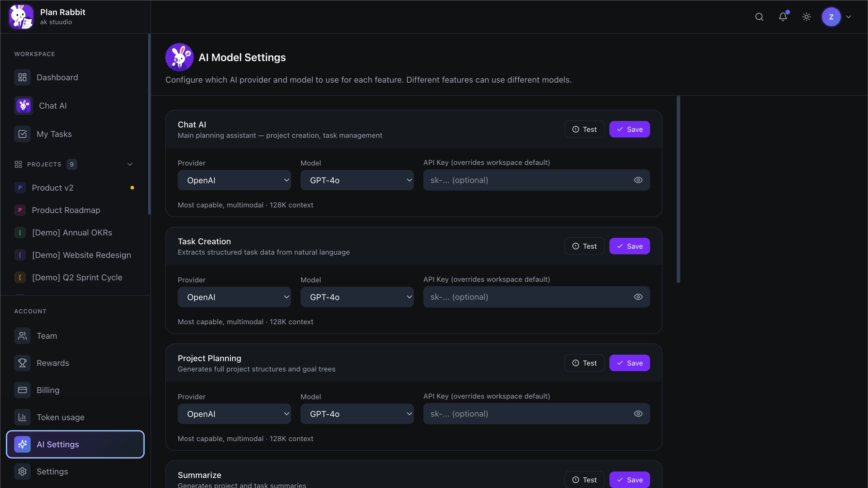Select AI Settings sidebar item
Screen dimensions: 868x488
point(75,444)
